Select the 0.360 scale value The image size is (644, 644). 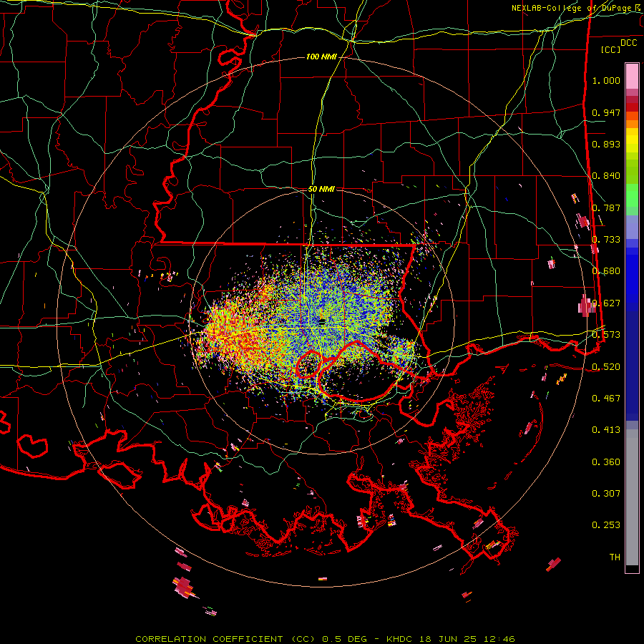(606, 462)
